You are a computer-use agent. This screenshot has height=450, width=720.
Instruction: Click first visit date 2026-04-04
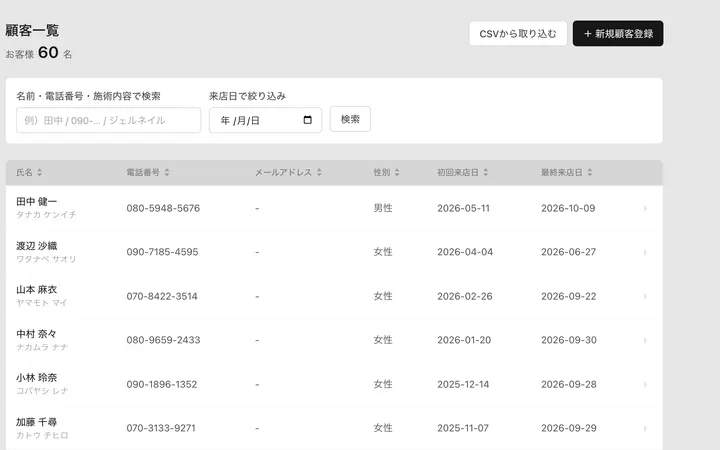[x=465, y=252]
